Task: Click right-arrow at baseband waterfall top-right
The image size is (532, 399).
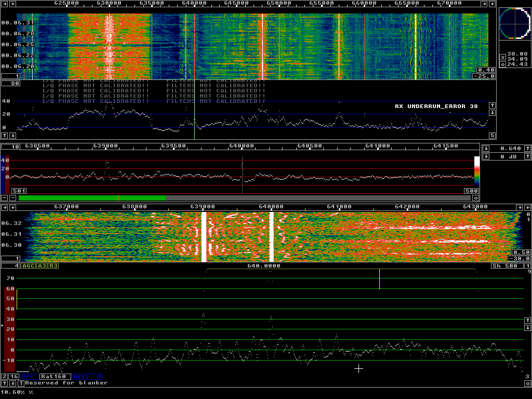Action: (519, 207)
